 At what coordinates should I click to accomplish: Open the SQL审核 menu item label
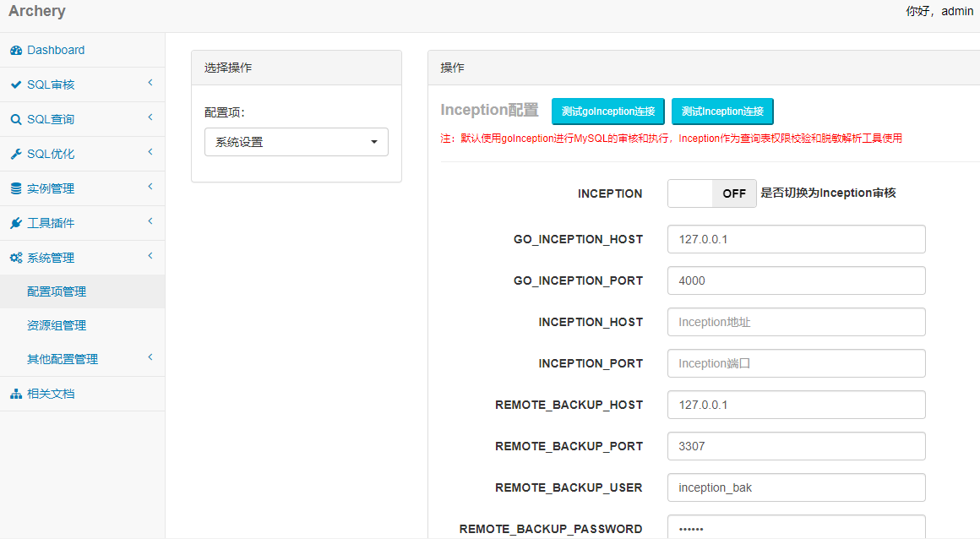[x=51, y=84]
